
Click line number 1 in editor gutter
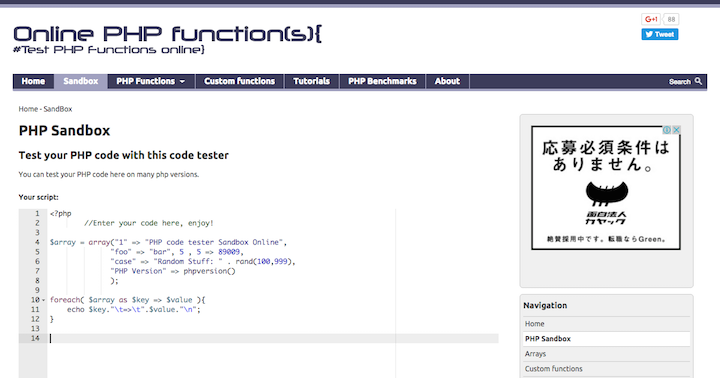37,214
